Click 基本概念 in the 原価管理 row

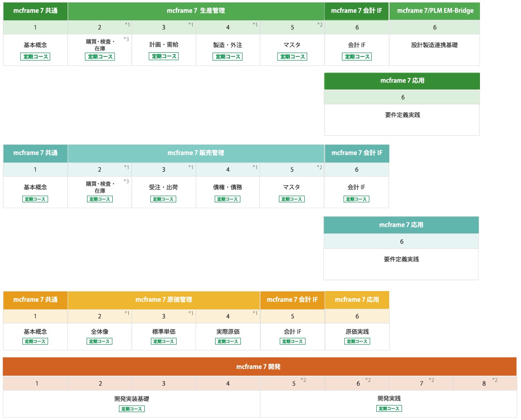pyautogui.click(x=35, y=332)
